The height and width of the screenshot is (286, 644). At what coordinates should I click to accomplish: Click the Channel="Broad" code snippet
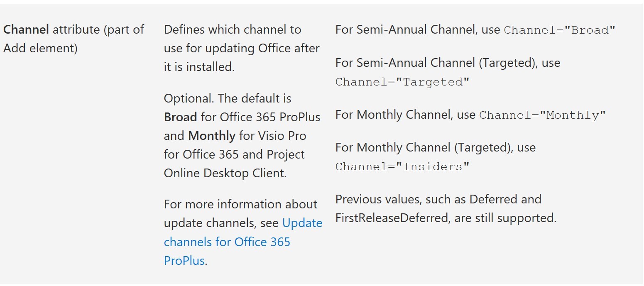[x=560, y=30]
